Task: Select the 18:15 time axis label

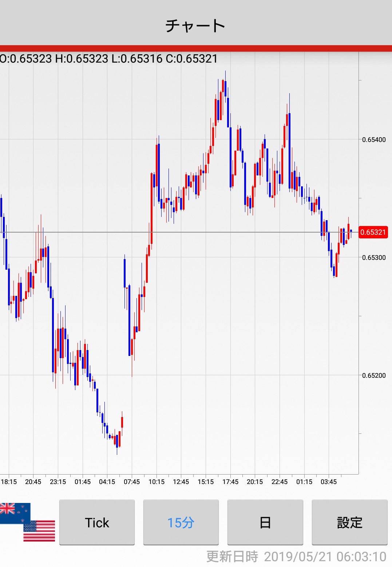Action: pos(9,482)
